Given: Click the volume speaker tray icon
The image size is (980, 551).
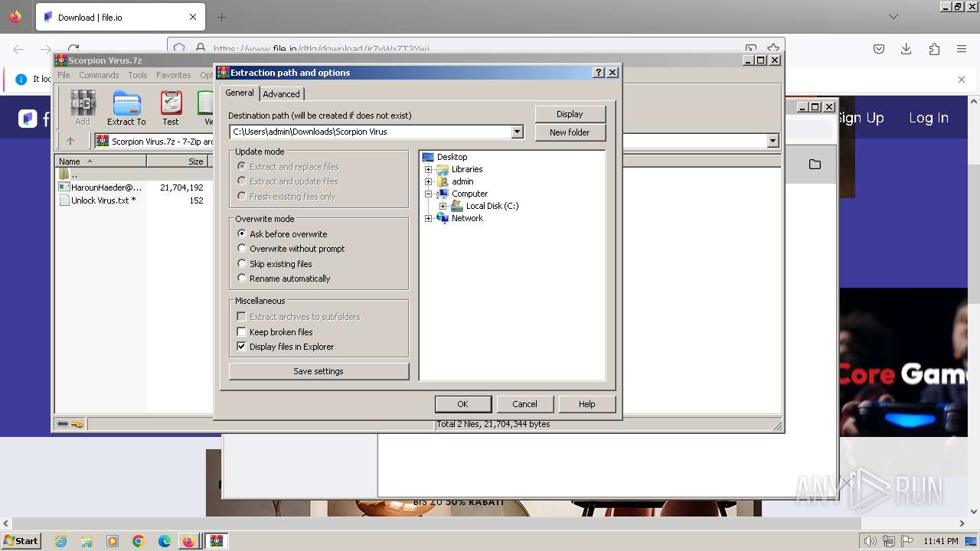Looking at the screenshot, I should [x=871, y=541].
